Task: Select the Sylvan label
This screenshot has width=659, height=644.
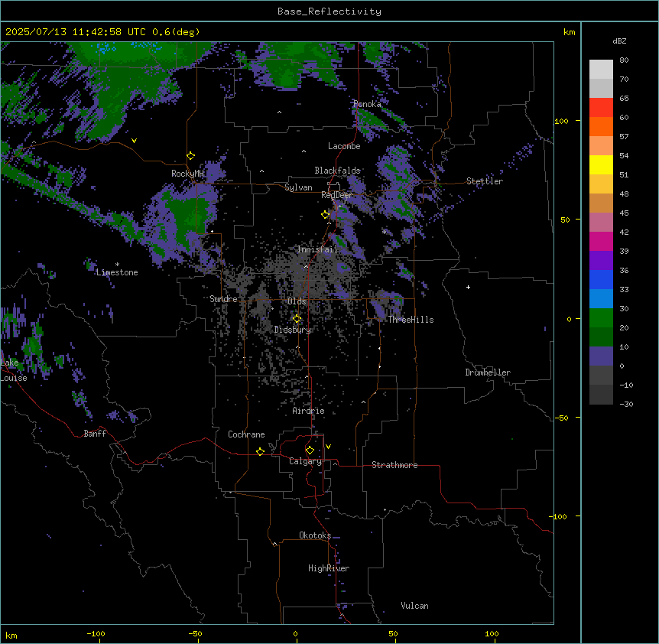Action: coord(298,187)
